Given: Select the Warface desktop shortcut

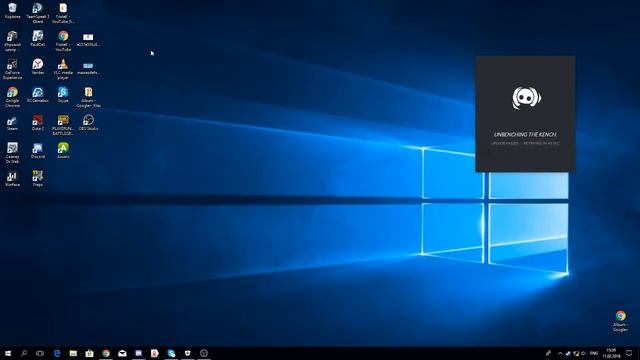Looking at the screenshot, I should [x=12, y=178].
